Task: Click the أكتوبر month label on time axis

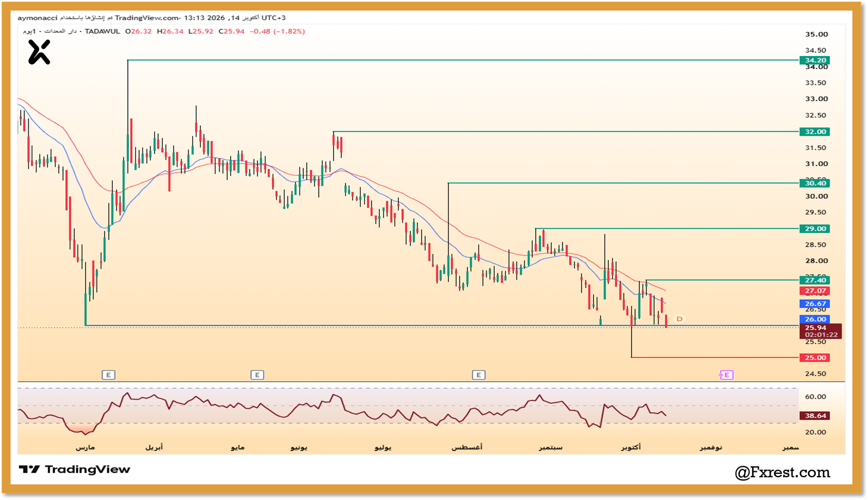Action: [x=631, y=447]
